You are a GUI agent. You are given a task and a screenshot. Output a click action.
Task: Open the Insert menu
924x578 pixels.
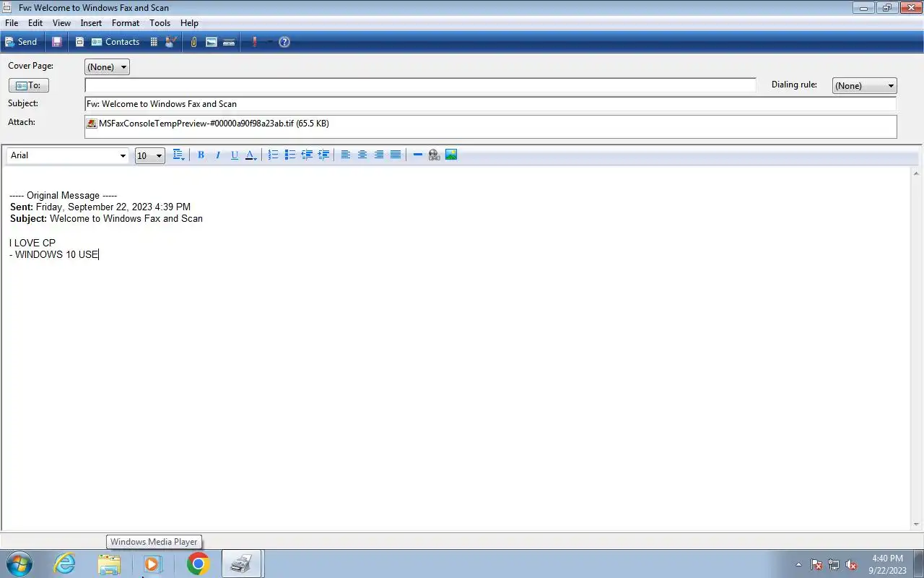(x=91, y=23)
